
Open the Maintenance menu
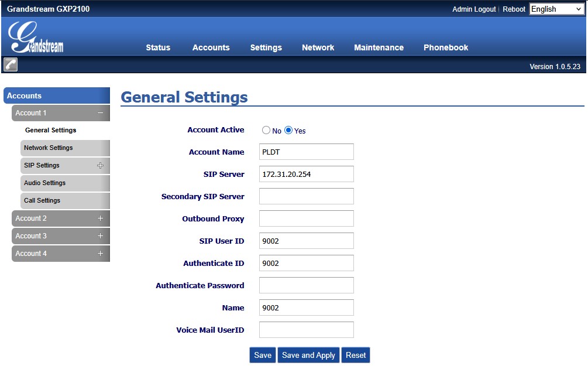[379, 47]
